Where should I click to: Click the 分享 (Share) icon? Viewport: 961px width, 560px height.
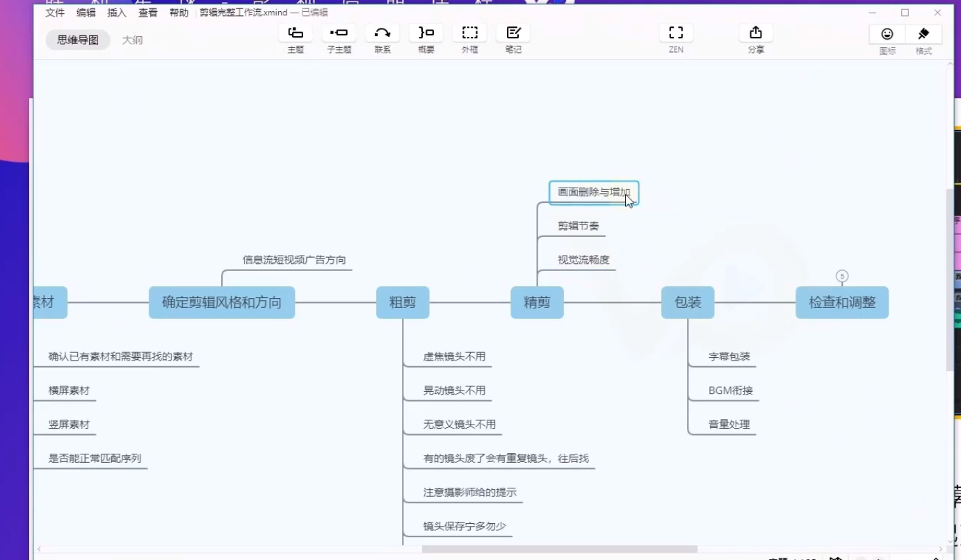point(756,33)
